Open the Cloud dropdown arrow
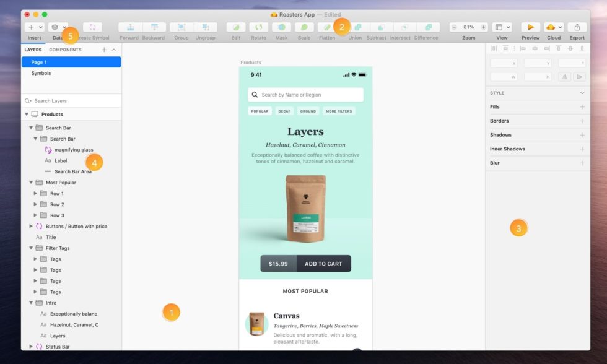The height and width of the screenshot is (364, 607). coord(560,27)
